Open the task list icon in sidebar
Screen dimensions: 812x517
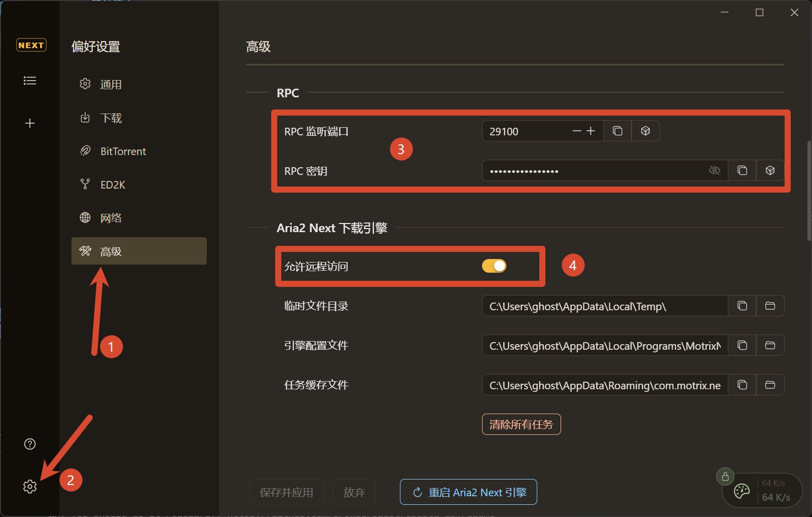pyautogui.click(x=30, y=81)
